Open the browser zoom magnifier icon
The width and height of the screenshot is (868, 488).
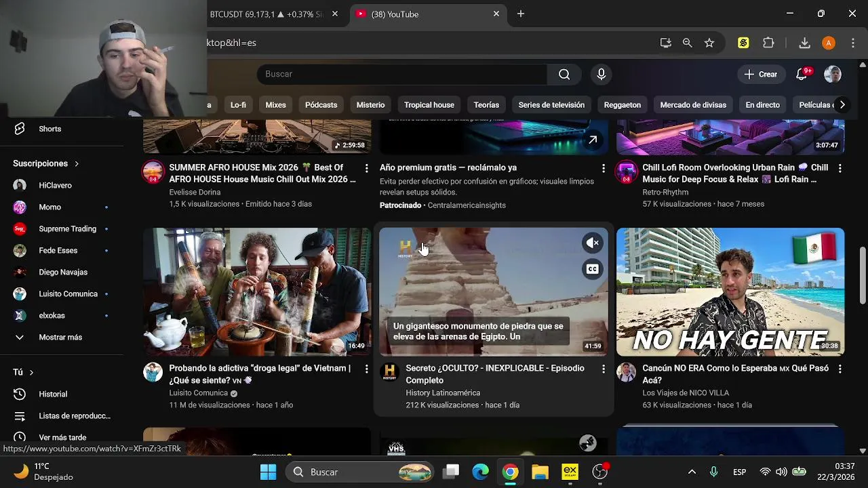pyautogui.click(x=688, y=43)
